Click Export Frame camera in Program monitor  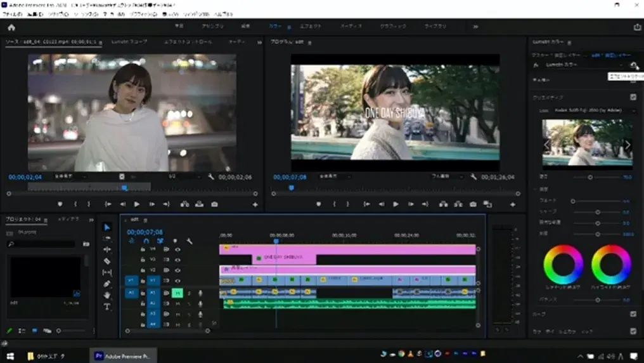pos(473,204)
